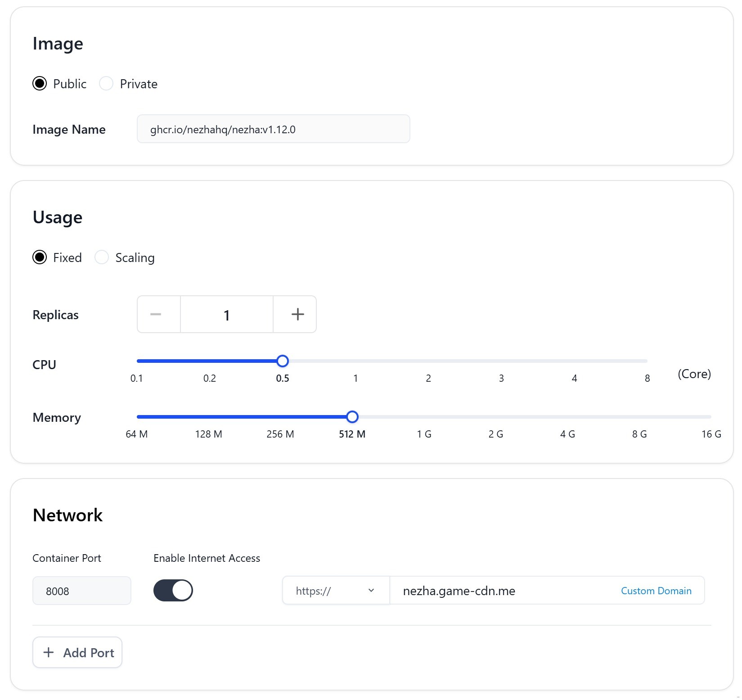
Task: Increase replicas with the plus icon
Action: (297, 315)
